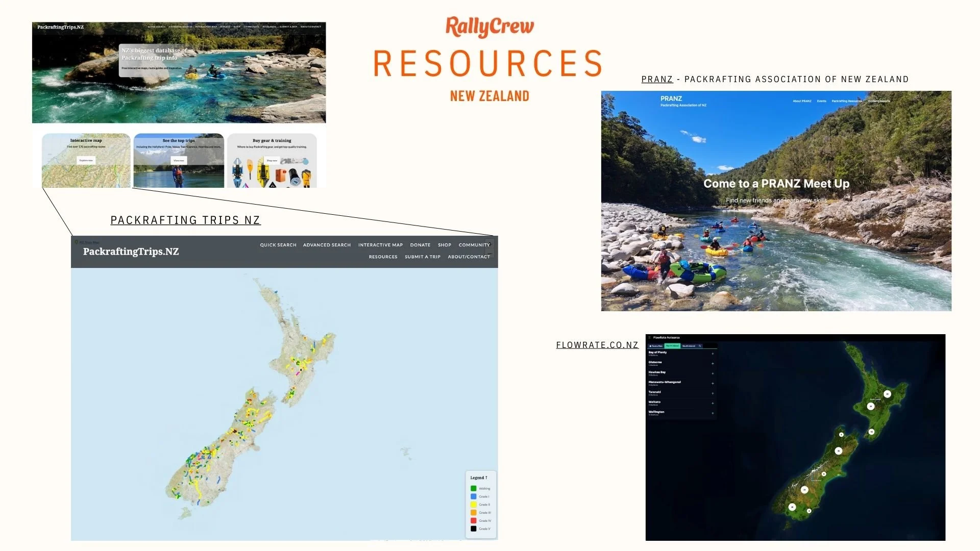
Task: Open About PRANZ in the PRANZ header
Action: coord(802,101)
